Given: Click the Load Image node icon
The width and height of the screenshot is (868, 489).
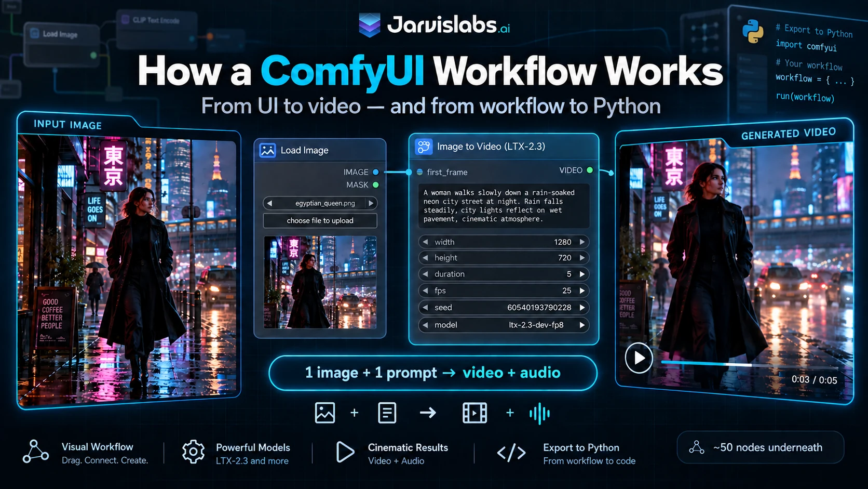Looking at the screenshot, I should click(267, 150).
